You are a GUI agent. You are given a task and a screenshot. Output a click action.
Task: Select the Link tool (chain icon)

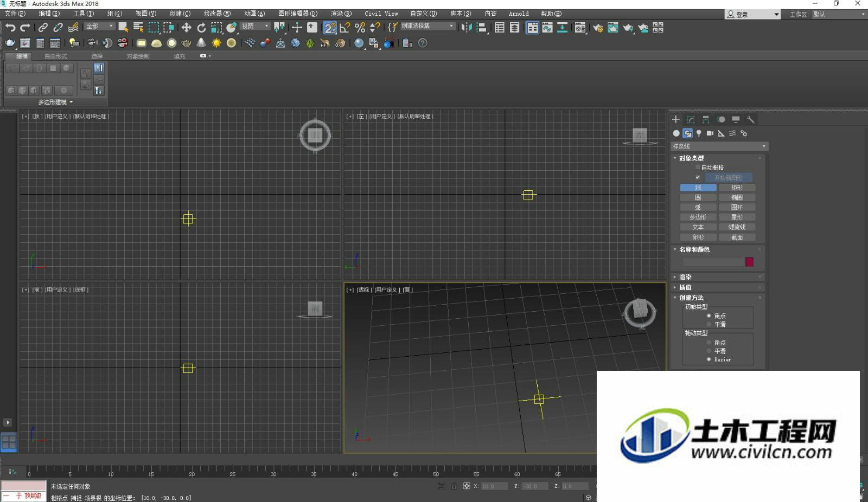tap(43, 28)
